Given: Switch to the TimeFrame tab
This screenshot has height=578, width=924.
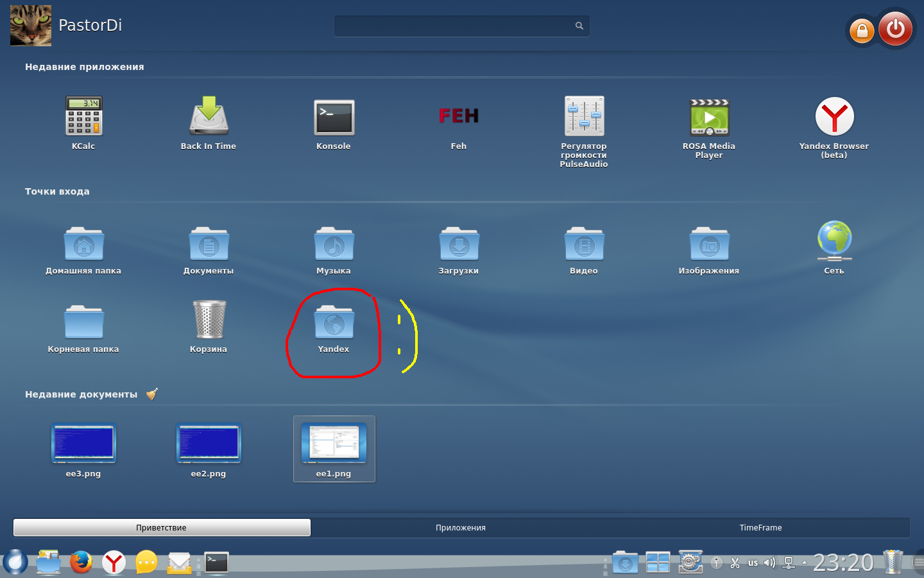Looking at the screenshot, I should click(x=760, y=528).
